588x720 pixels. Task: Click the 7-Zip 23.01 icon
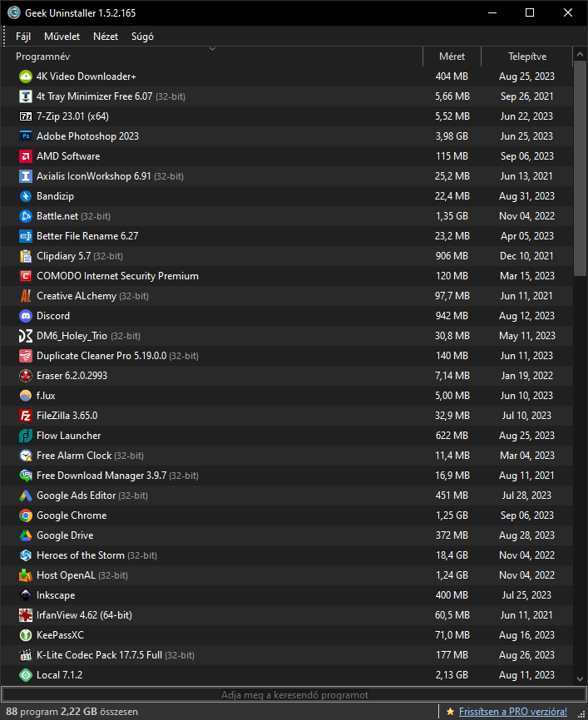tap(26, 116)
